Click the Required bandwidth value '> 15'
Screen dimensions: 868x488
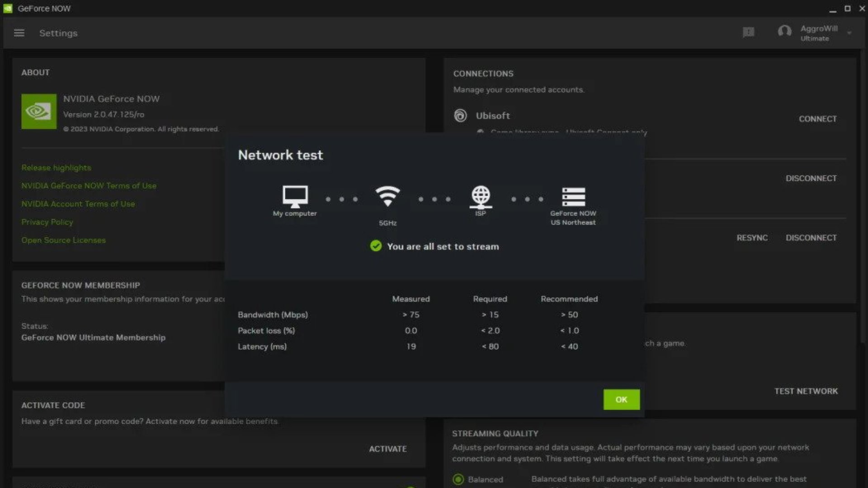coord(490,314)
